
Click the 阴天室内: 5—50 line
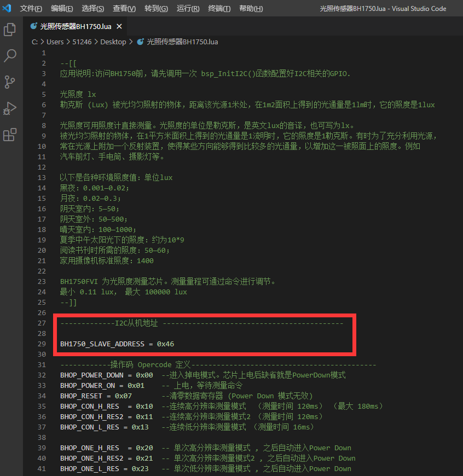(x=90, y=209)
